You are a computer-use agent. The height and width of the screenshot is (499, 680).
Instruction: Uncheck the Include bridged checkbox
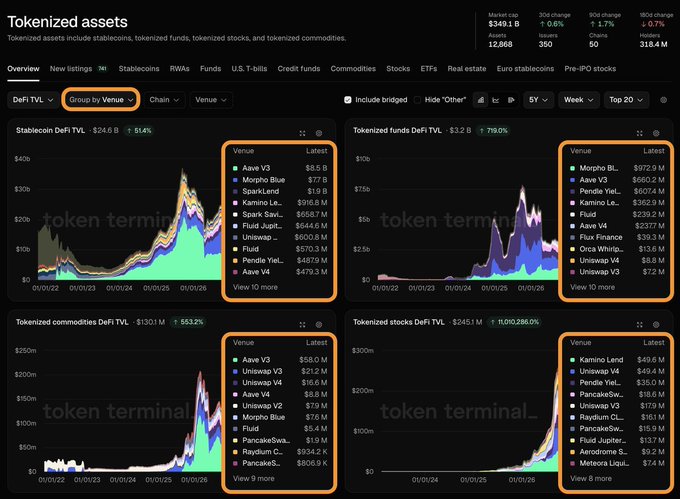pyautogui.click(x=347, y=100)
